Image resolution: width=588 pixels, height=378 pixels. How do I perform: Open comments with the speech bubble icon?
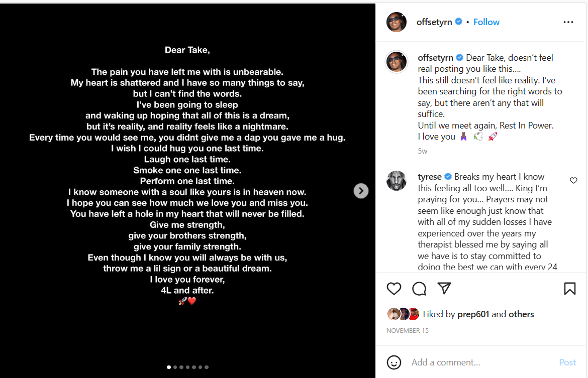click(x=419, y=289)
